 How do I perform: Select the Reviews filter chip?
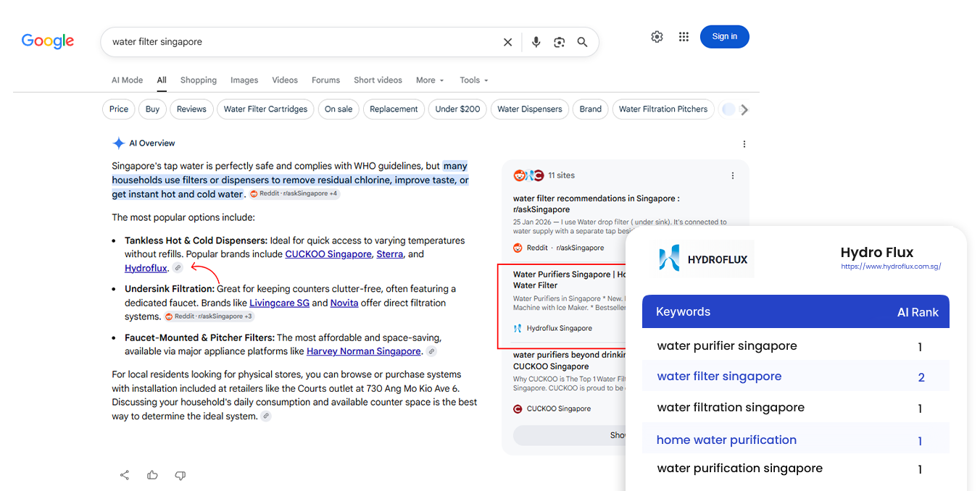pyautogui.click(x=191, y=109)
